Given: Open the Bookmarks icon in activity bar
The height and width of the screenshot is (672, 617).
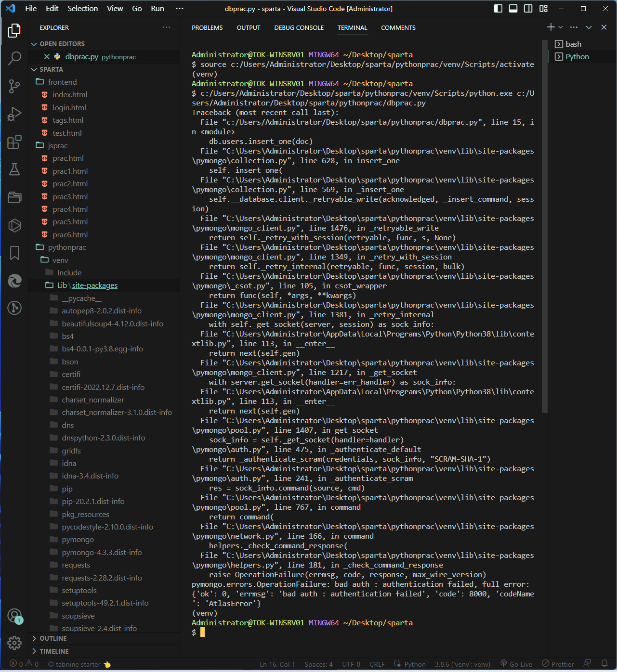Looking at the screenshot, I should 14,253.
